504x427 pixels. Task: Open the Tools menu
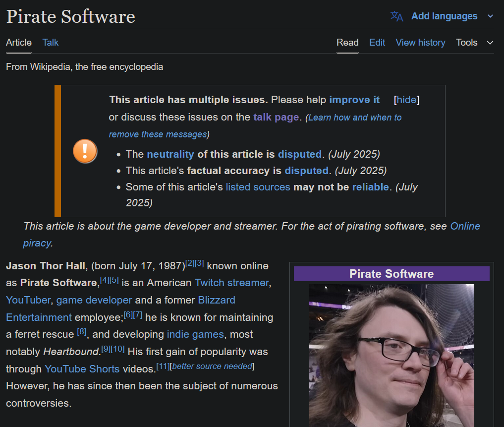[x=466, y=43]
